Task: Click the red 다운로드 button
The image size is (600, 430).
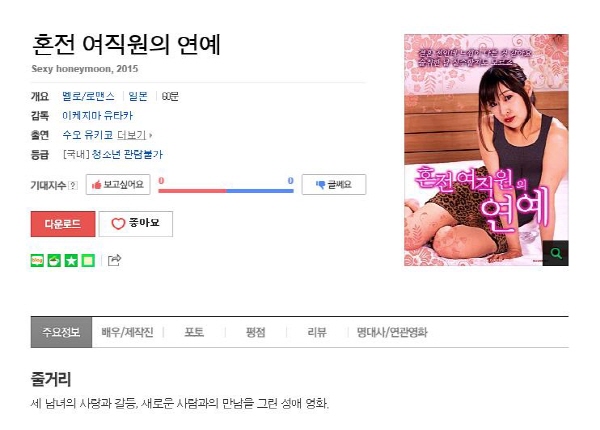Action: point(63,224)
